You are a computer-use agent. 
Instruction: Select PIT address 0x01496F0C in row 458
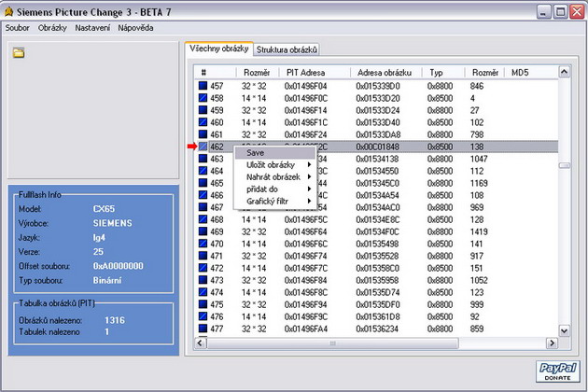(305, 98)
